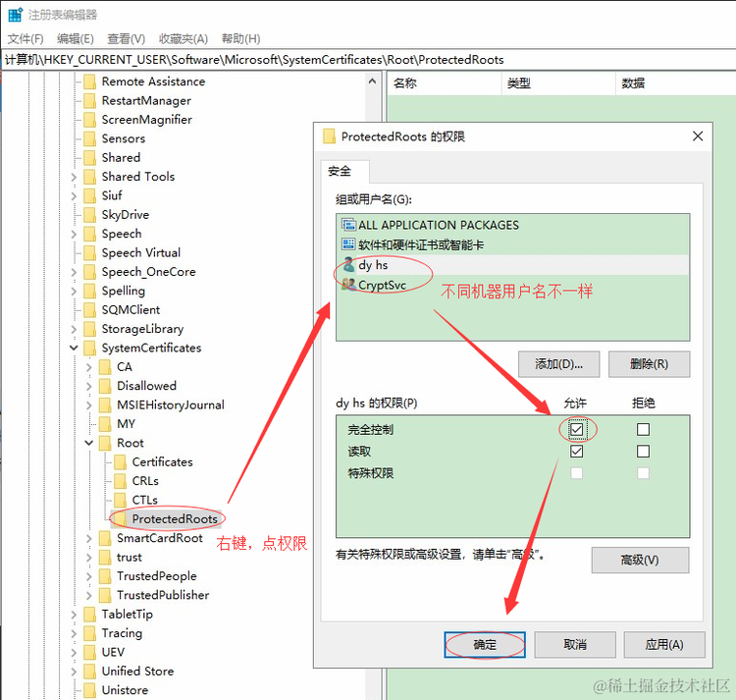The image size is (736, 700).
Task: Toggle Deny checkbox for 读取
Action: click(x=643, y=452)
